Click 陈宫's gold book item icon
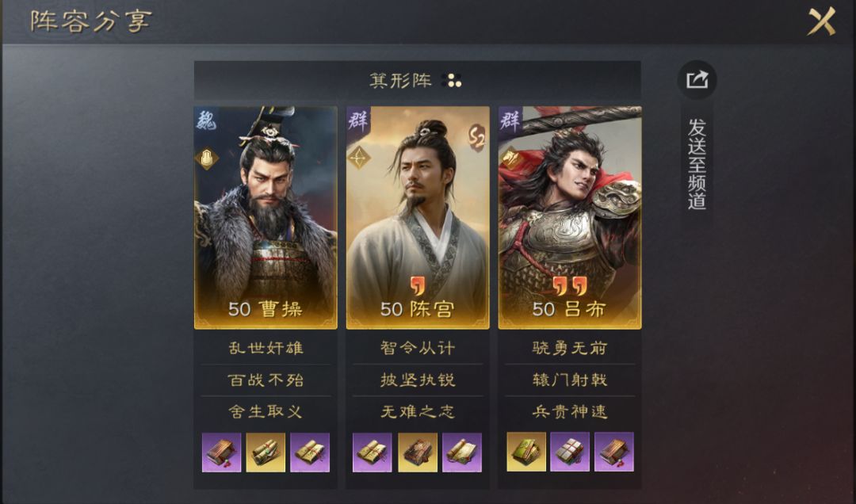 point(418,452)
